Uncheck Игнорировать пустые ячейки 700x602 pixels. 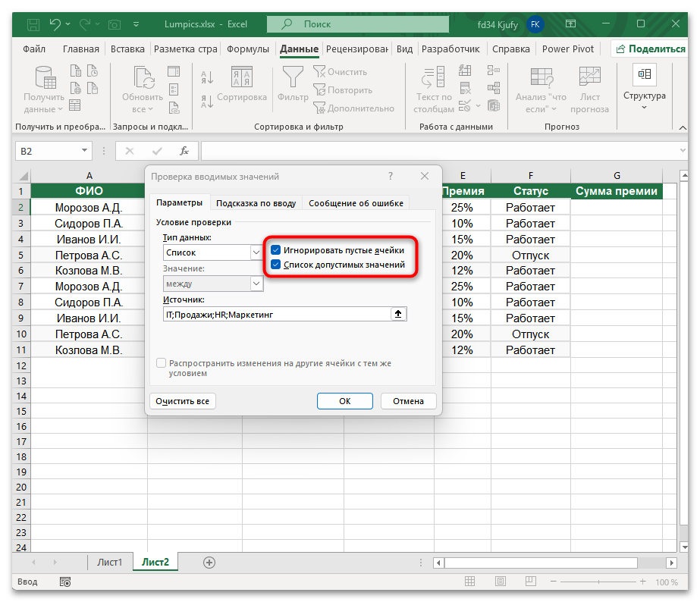(276, 249)
